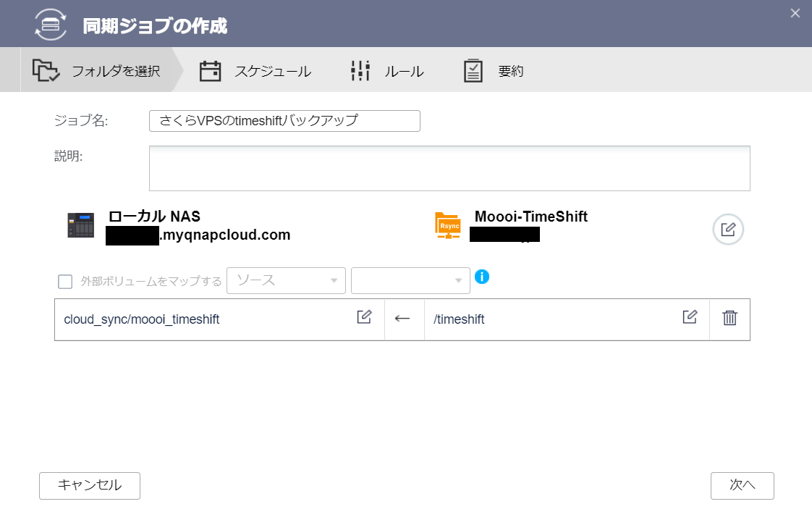Click the myqnapcloud.com address text
Screen dimensions: 812x512
pos(225,235)
